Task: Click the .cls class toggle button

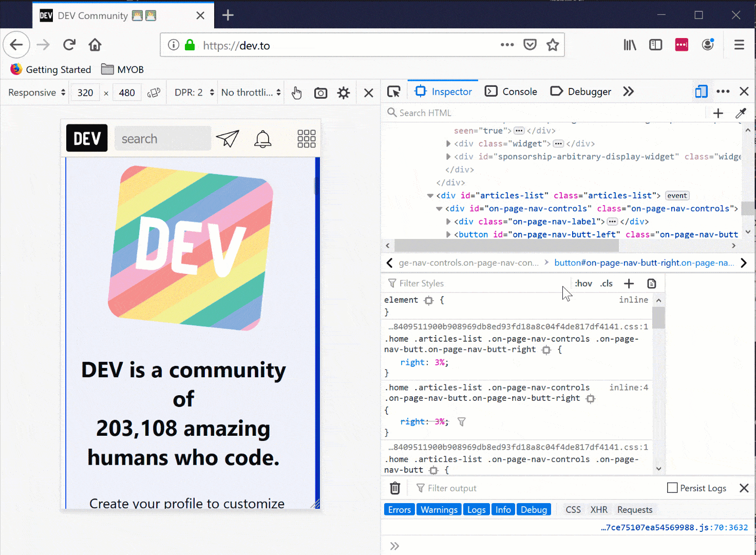Action: coord(607,284)
